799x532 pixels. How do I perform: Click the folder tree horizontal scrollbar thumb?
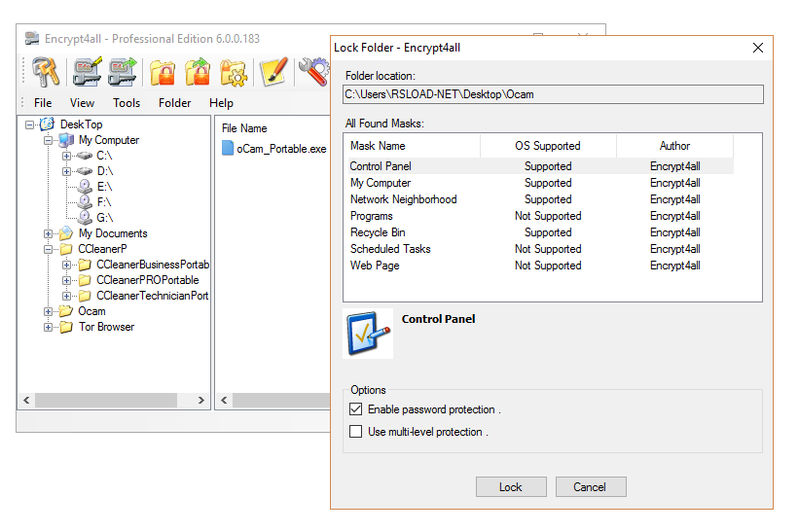(x=106, y=400)
